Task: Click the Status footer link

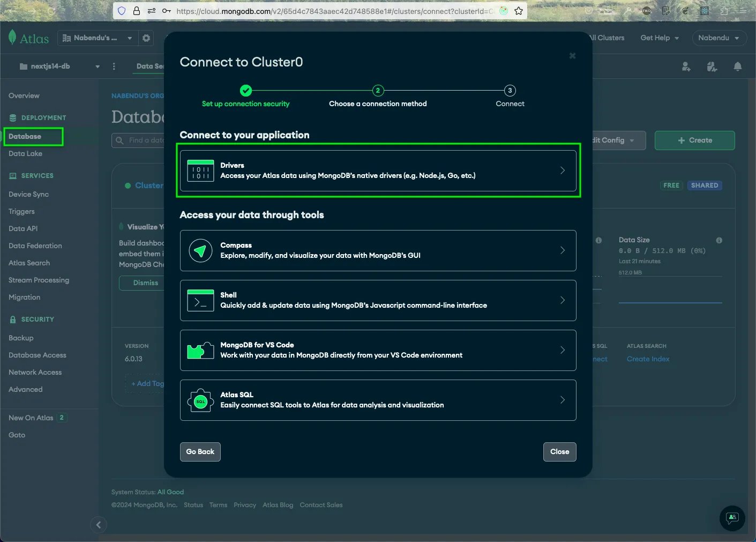Action: (193, 505)
